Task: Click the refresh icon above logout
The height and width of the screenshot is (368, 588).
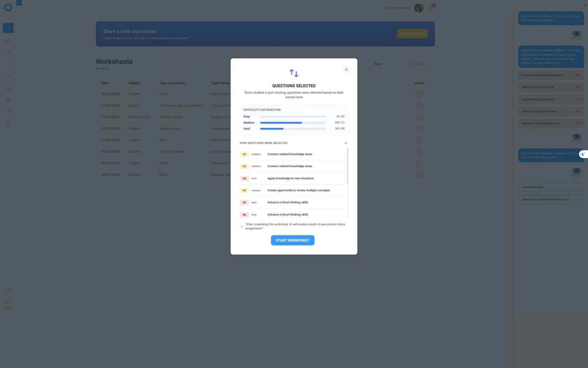Action: [8, 291]
